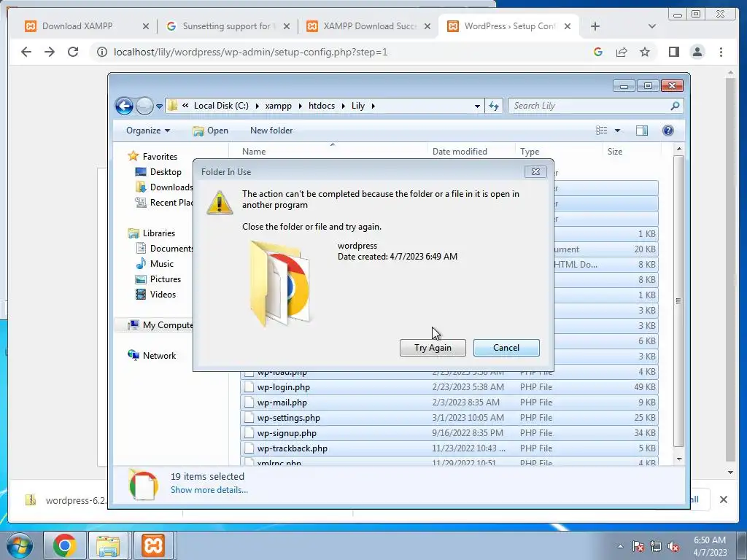Open the Organize menu
Viewport: 747px width, 560px height.
point(147,131)
